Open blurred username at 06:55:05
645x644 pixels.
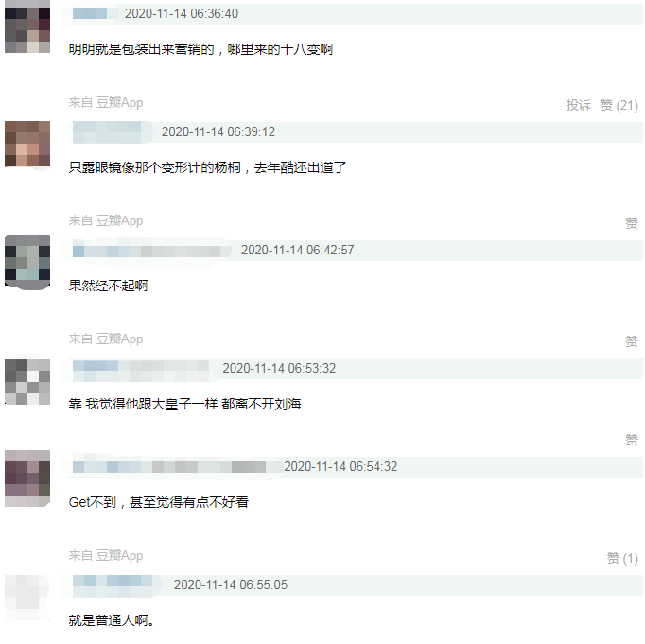[113, 584]
